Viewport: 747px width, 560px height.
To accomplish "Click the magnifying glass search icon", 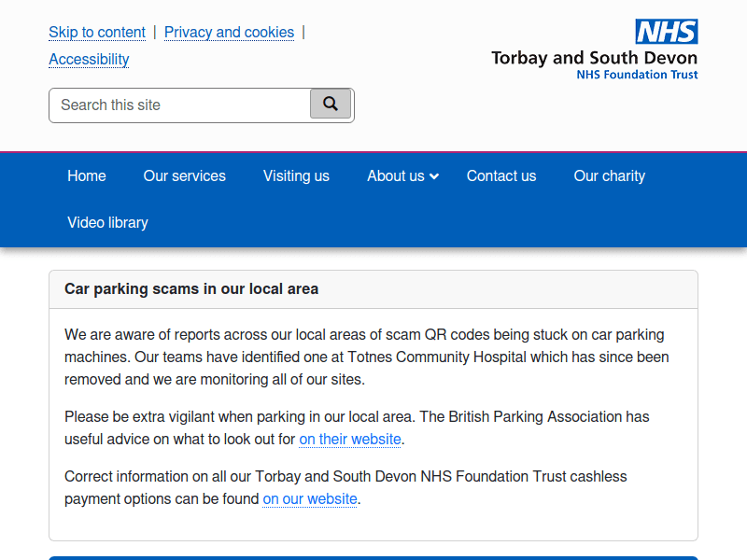I will 331,105.
